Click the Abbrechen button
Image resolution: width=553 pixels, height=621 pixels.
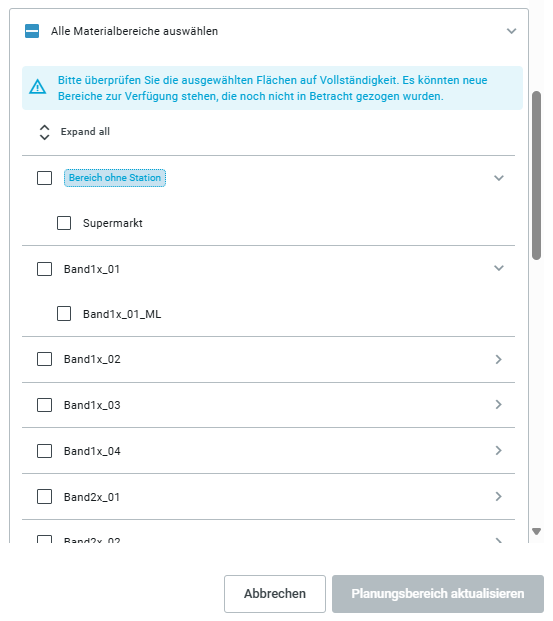pos(275,594)
